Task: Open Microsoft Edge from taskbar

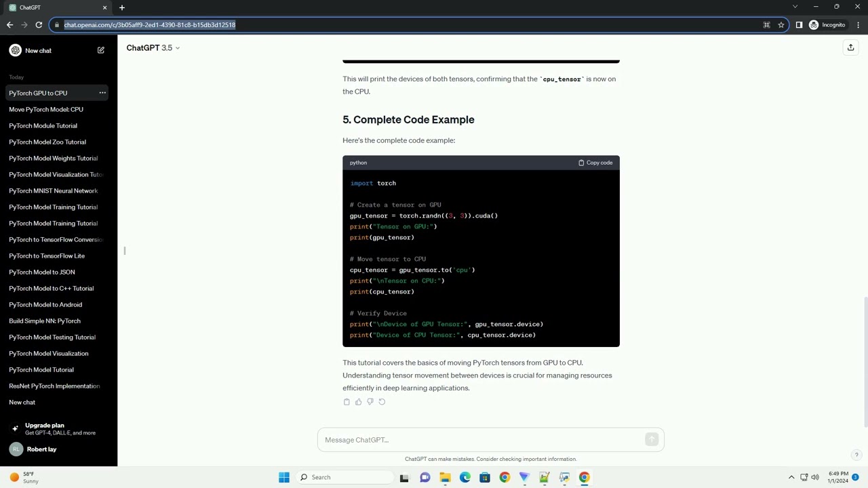Action: (x=465, y=477)
